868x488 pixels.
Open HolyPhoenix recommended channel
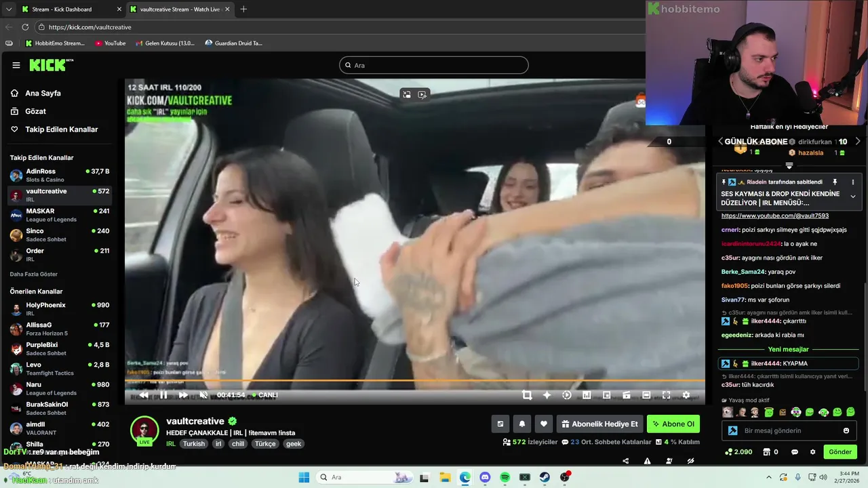[x=60, y=309]
